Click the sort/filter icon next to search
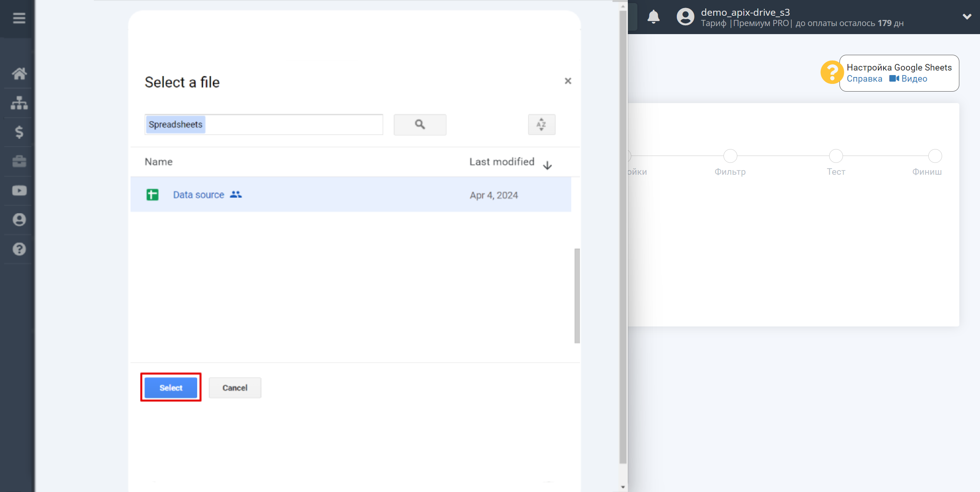This screenshot has width=980, height=492. click(541, 124)
